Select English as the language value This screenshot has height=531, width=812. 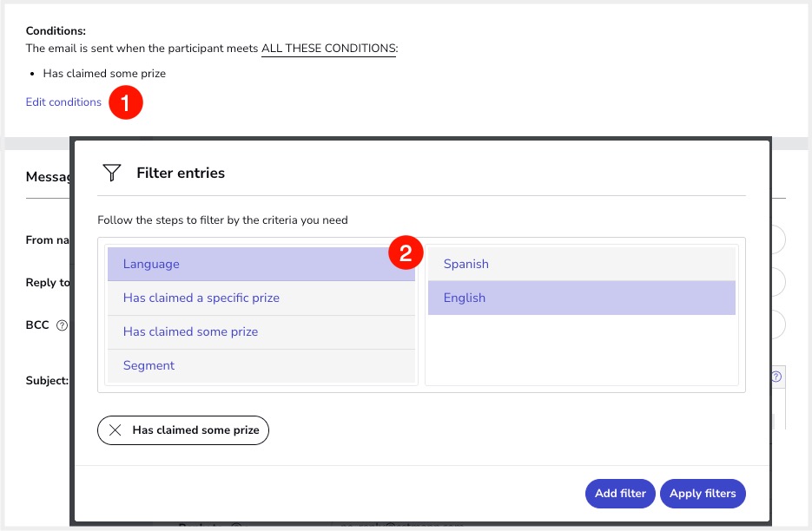pyautogui.click(x=581, y=298)
